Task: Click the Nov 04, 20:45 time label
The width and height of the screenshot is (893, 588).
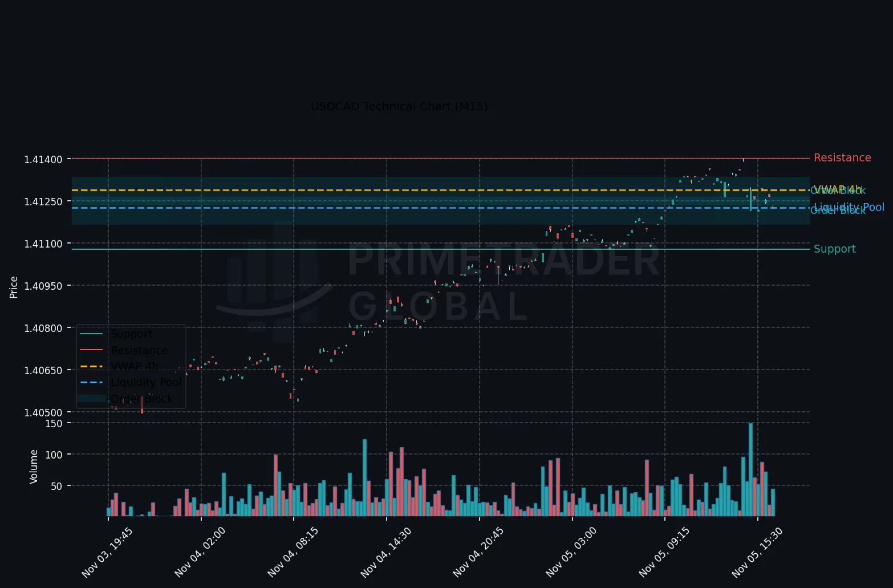Action: pos(479,553)
